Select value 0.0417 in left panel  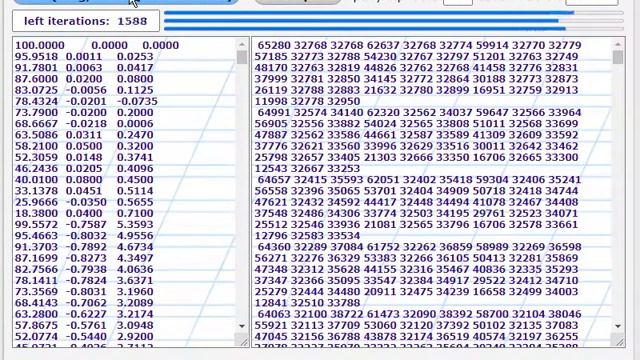[135, 68]
